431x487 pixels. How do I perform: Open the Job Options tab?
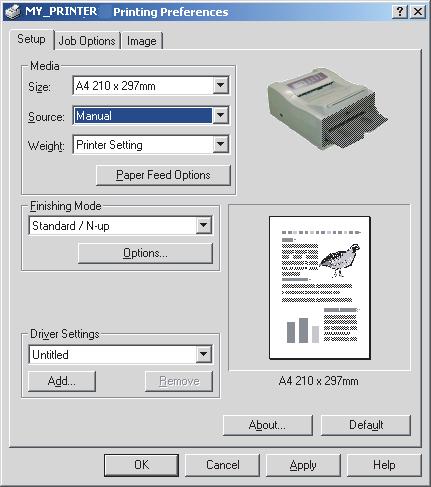tap(87, 41)
